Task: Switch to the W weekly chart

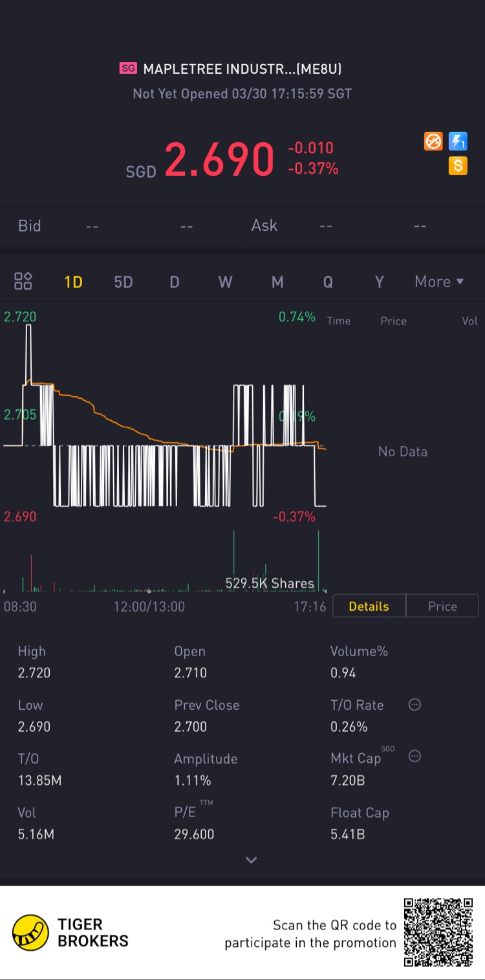Action: coord(225,282)
